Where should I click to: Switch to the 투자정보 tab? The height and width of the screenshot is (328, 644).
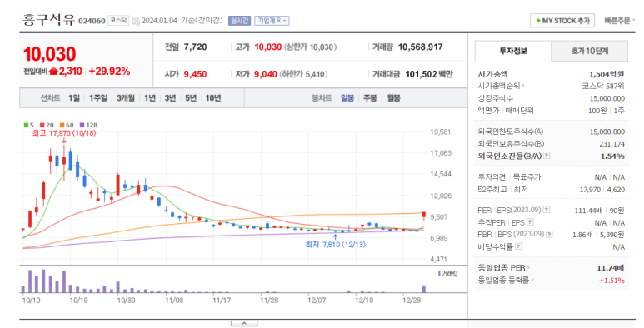pyautogui.click(x=512, y=51)
